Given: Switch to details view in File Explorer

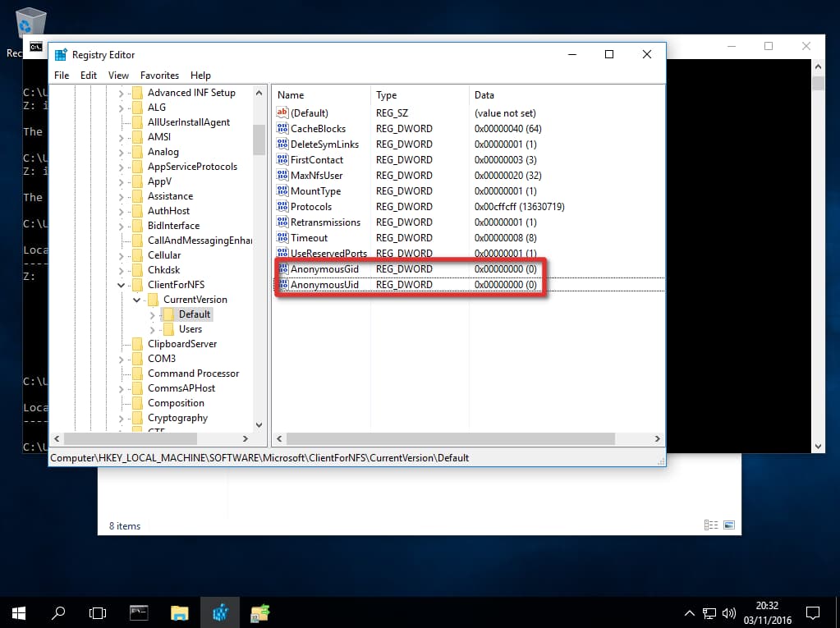Looking at the screenshot, I should pyautogui.click(x=709, y=525).
